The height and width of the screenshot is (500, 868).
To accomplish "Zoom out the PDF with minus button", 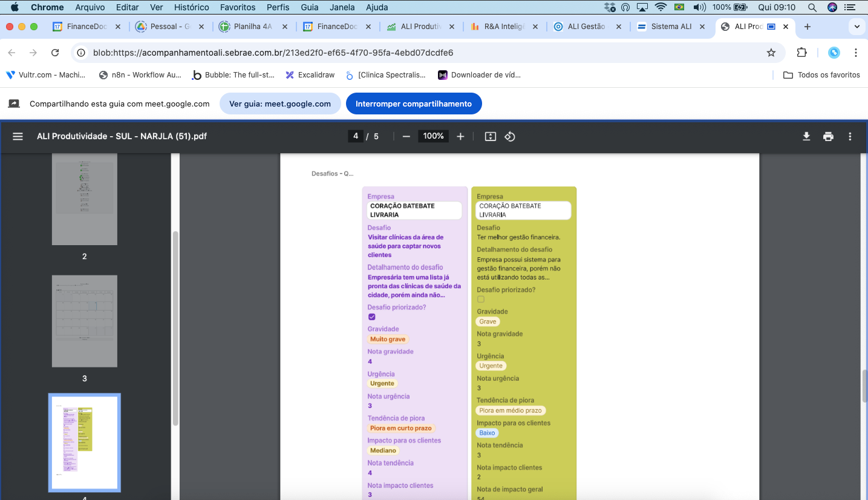I will (x=406, y=136).
